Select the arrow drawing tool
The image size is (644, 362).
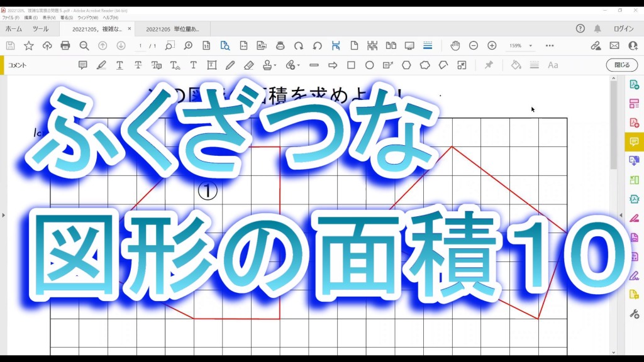333,65
